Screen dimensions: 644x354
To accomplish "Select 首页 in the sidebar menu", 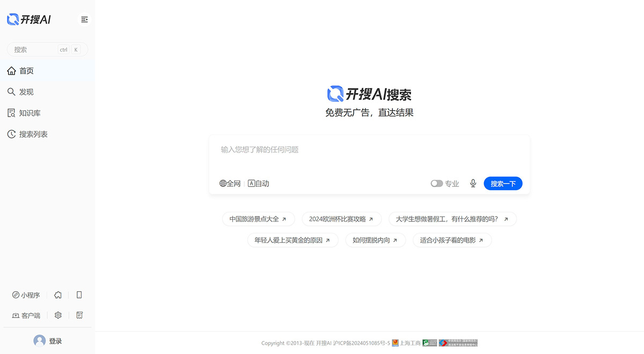I will [x=26, y=70].
